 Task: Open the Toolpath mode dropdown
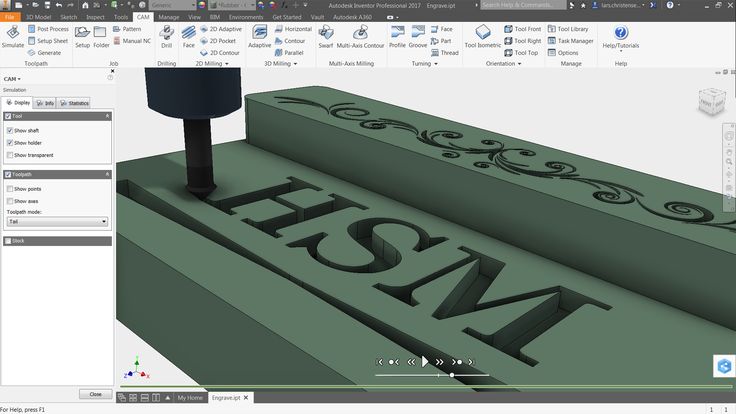click(x=57, y=222)
